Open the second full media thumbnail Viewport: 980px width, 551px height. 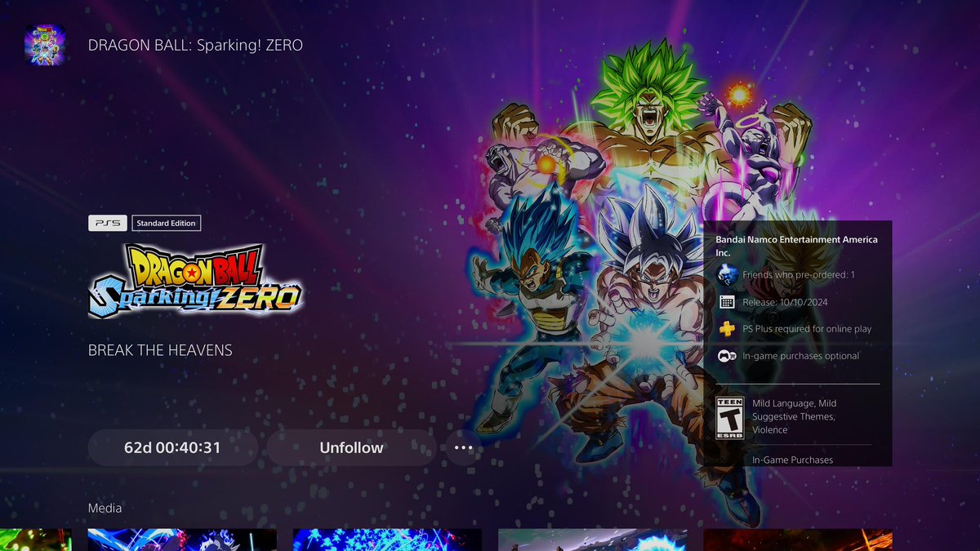(387, 540)
